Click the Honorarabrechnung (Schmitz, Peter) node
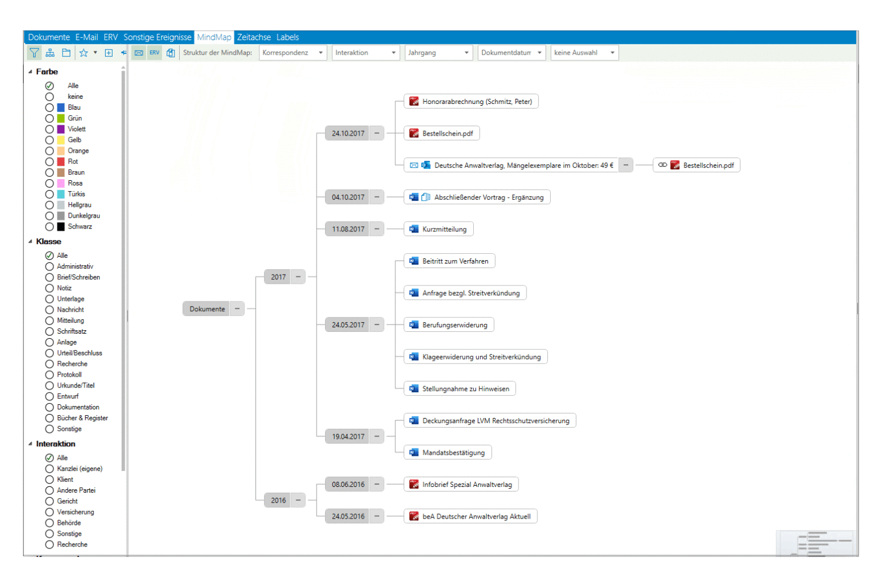 click(477, 102)
